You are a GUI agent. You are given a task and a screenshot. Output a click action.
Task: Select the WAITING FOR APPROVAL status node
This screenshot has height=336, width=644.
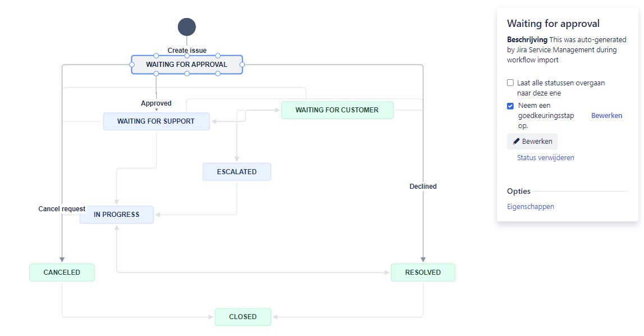187,65
